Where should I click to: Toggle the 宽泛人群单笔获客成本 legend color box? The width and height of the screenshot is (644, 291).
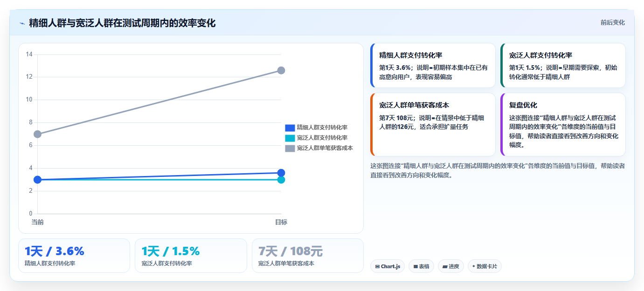(290, 148)
